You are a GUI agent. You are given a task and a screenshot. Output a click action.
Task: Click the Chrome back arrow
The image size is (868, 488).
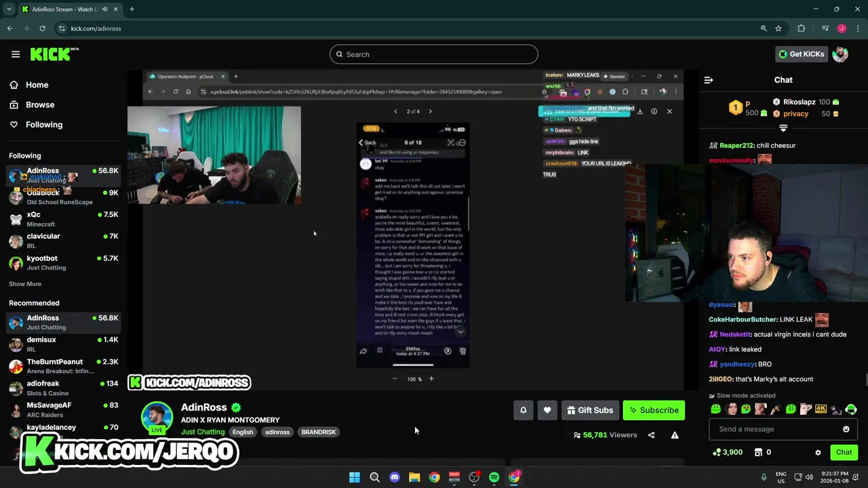10,28
